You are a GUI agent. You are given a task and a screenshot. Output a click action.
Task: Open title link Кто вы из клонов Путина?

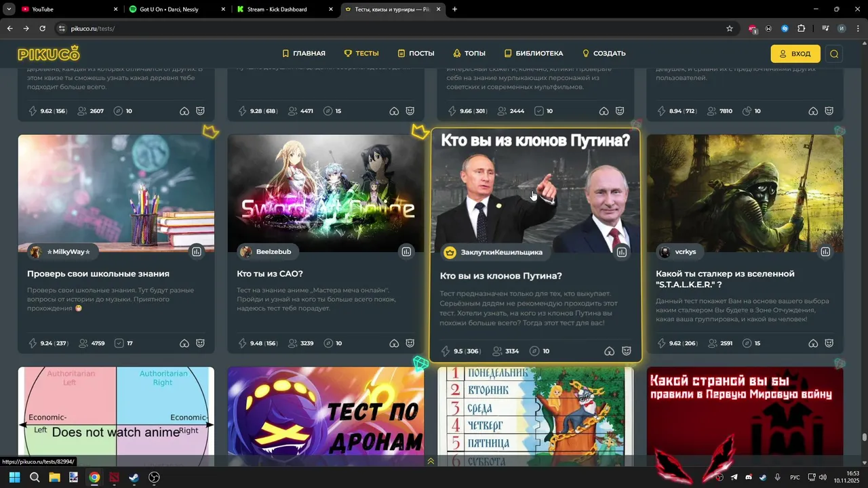point(501,276)
